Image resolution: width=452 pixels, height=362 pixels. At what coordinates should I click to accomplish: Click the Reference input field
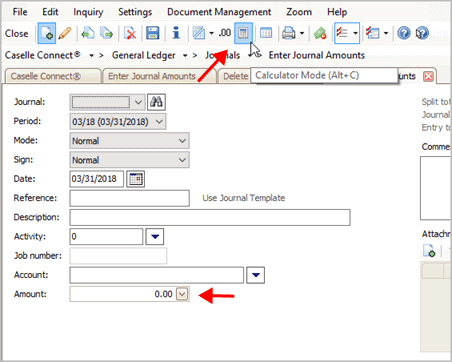click(130, 198)
